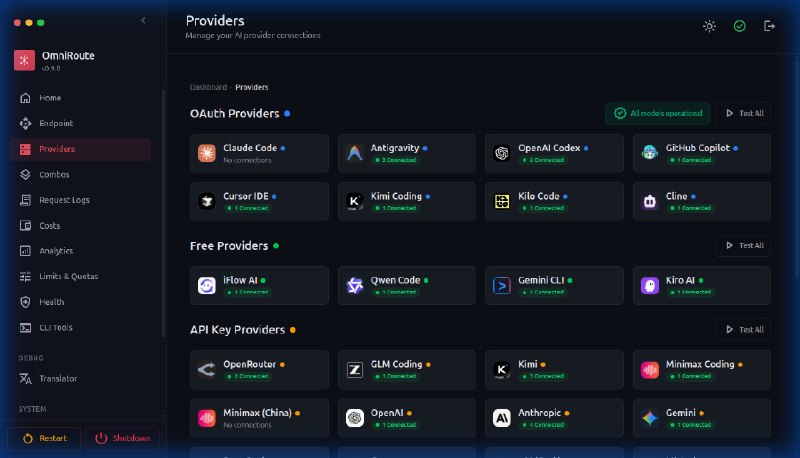Go to the Combos page
This screenshot has width=800, height=458.
80,174
